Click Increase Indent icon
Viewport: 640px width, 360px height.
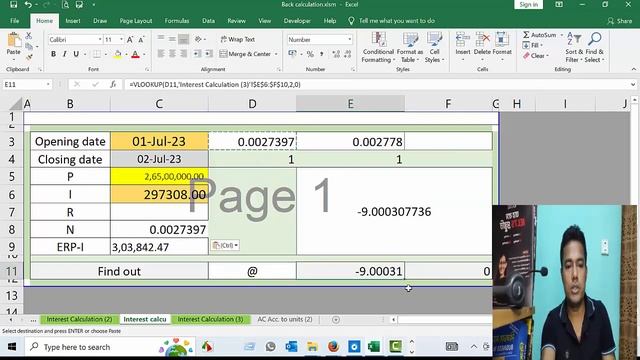tap(209, 53)
